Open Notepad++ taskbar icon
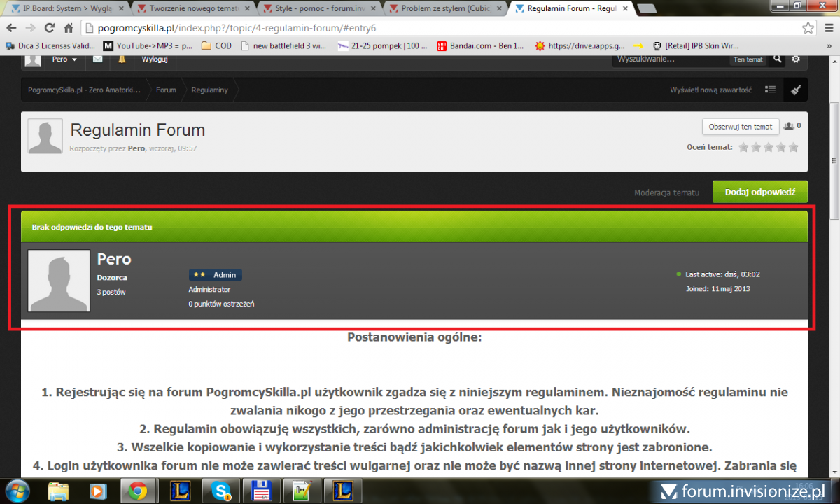Screen dimensions: 840x504 302,491
